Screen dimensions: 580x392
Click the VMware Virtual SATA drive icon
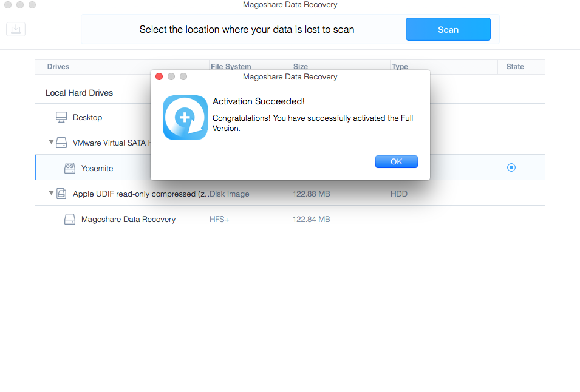61,143
